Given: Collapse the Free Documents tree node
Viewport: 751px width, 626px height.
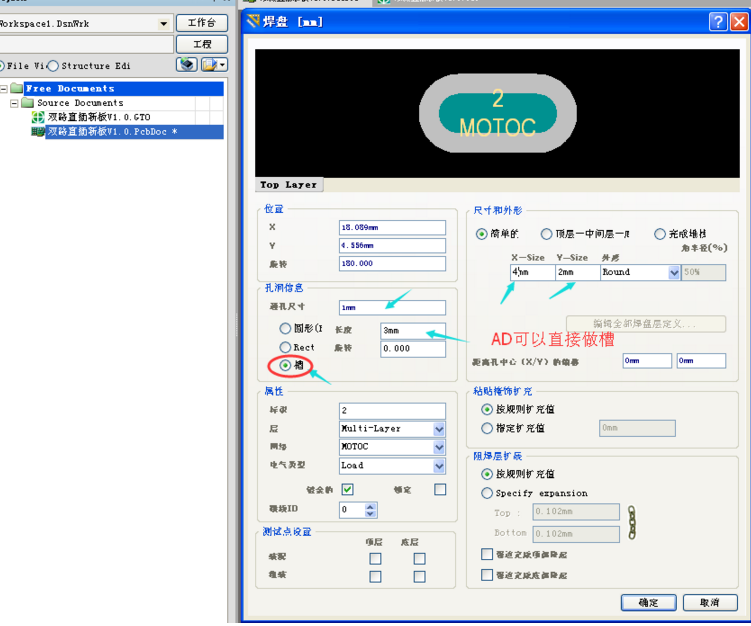Looking at the screenshot, I should (x=4, y=89).
